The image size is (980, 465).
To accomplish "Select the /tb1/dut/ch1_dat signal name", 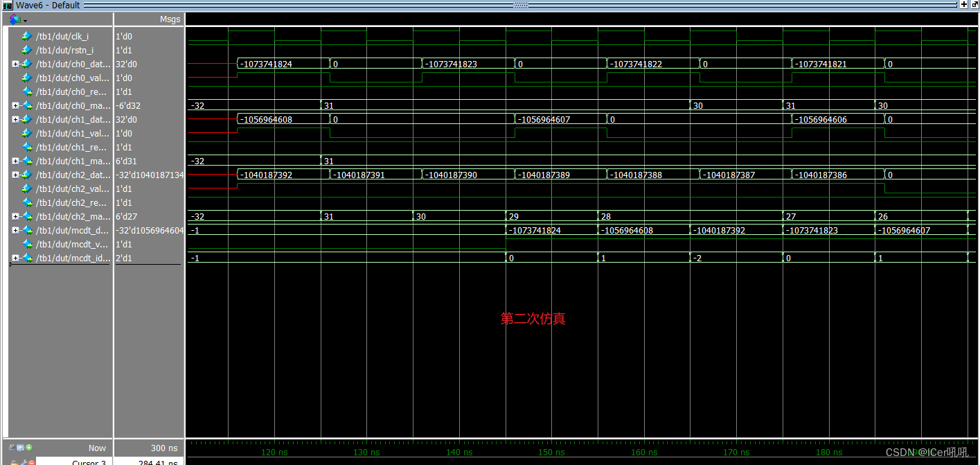I will click(x=73, y=119).
